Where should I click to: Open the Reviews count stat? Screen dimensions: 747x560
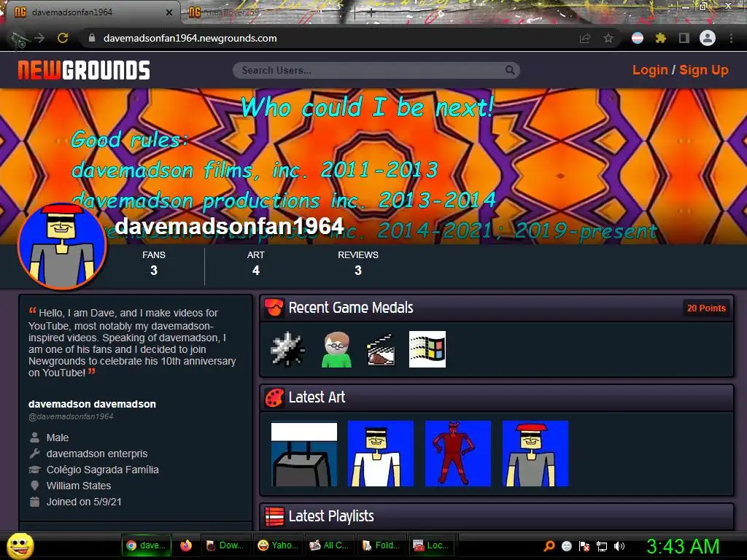point(357,262)
